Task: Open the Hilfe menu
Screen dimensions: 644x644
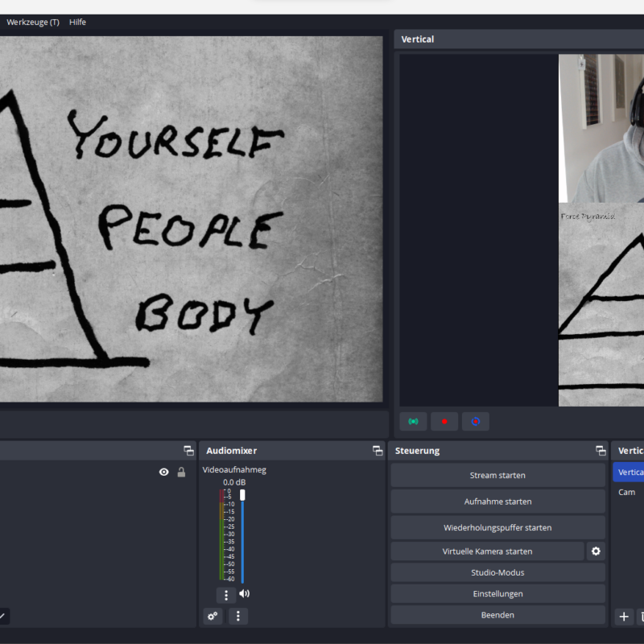Action: [x=77, y=23]
